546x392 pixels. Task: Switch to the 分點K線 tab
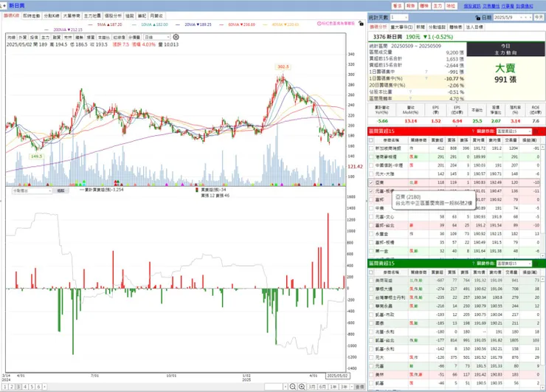click(52, 16)
